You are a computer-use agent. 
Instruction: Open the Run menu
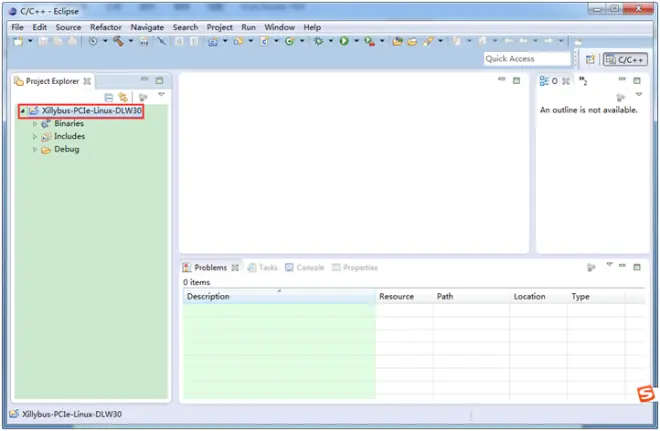tap(248, 27)
